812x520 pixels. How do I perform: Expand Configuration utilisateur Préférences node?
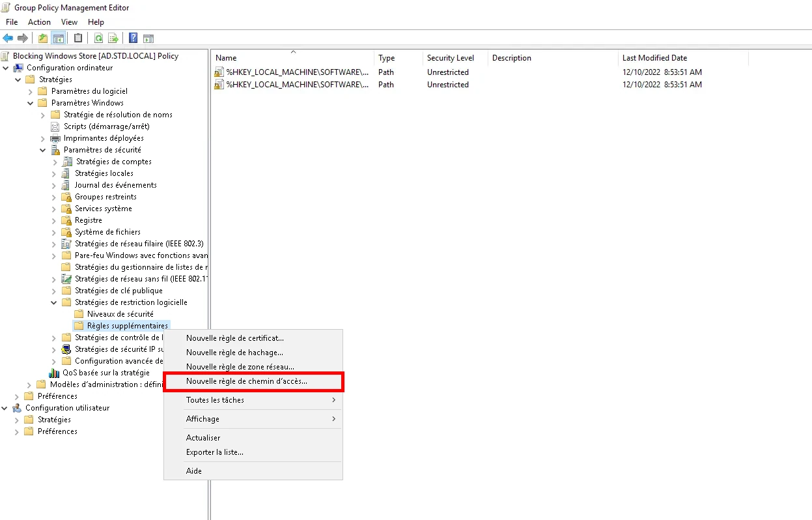(x=17, y=431)
